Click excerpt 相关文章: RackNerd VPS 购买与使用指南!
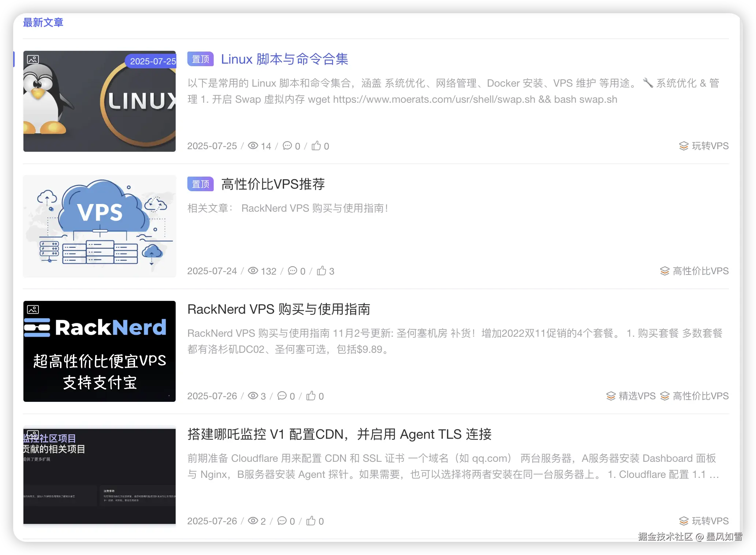Viewport: 756px width, 555px height. click(x=288, y=208)
